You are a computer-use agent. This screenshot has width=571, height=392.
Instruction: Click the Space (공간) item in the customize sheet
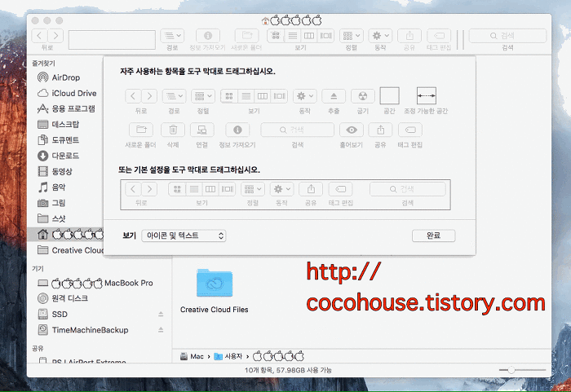[x=389, y=95]
